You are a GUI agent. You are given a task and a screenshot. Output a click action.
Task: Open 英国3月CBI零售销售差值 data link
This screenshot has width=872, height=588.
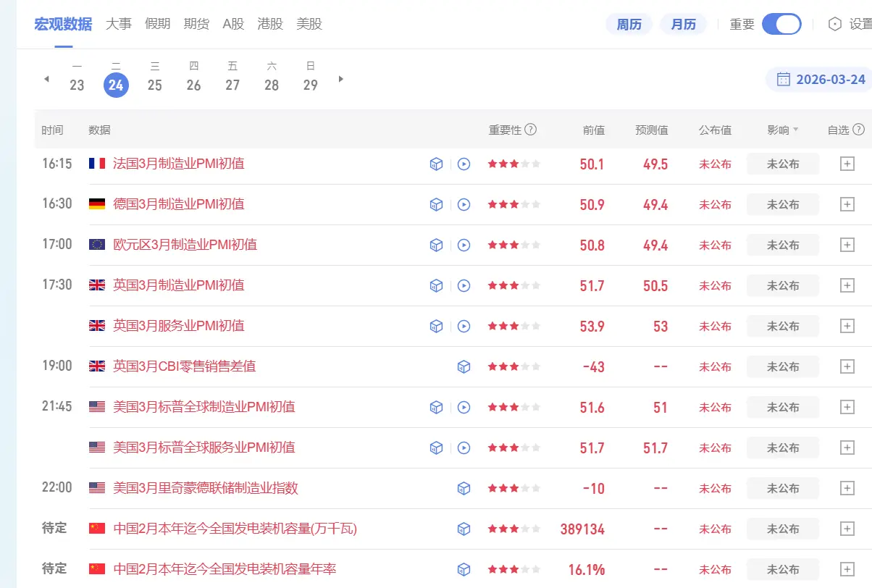pos(184,366)
